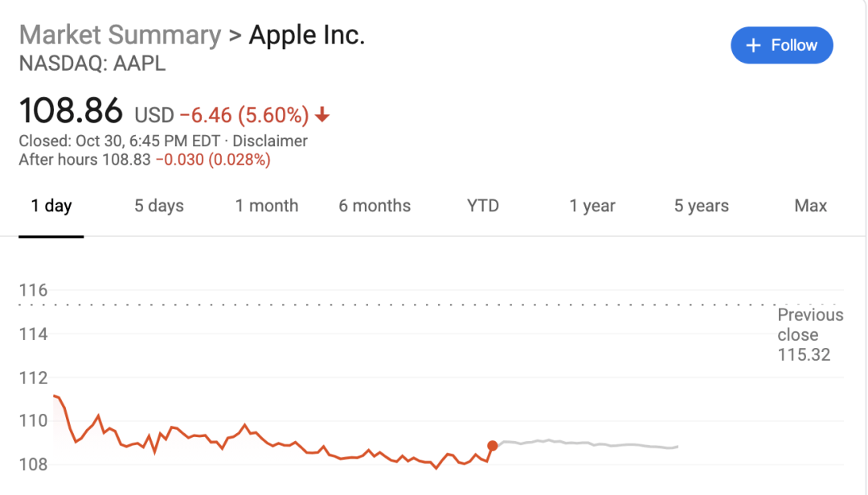Click the Previous close 115.32 label
Screen dimensions: 868x495
pyautogui.click(x=810, y=335)
